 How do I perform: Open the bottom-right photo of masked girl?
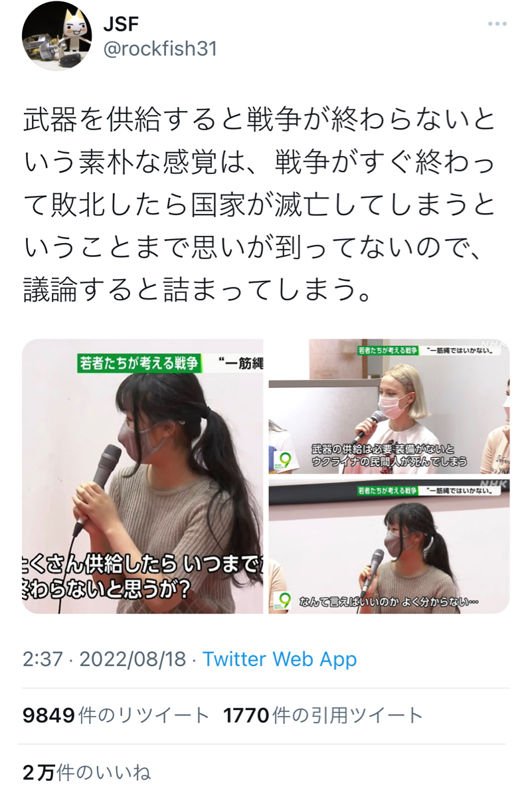[x=389, y=547]
